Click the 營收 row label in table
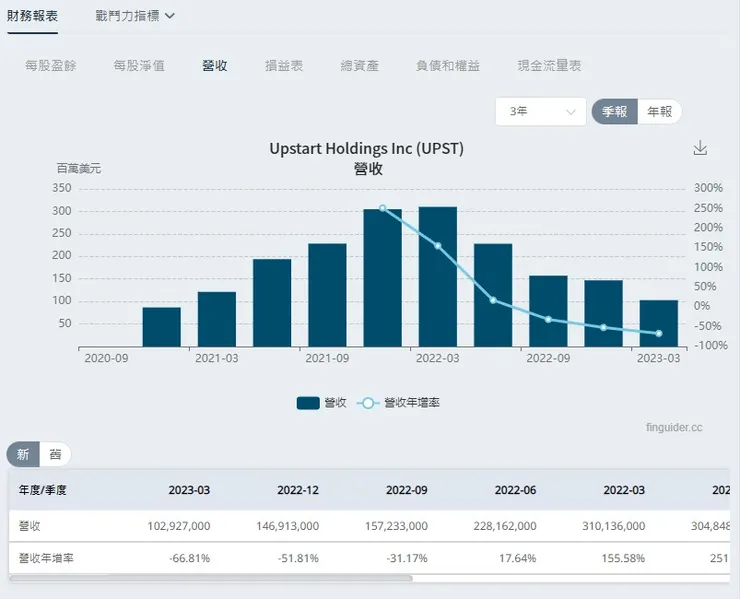Image resolution: width=740 pixels, height=599 pixels. [x=29, y=526]
